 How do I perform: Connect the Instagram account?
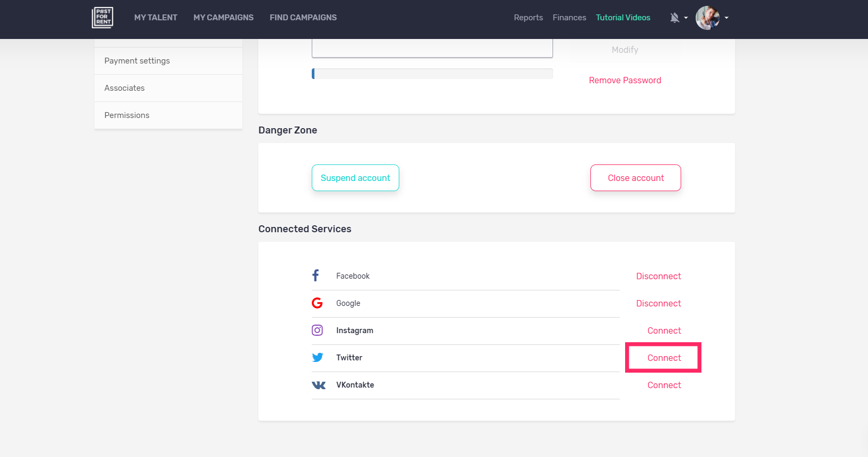click(664, 330)
